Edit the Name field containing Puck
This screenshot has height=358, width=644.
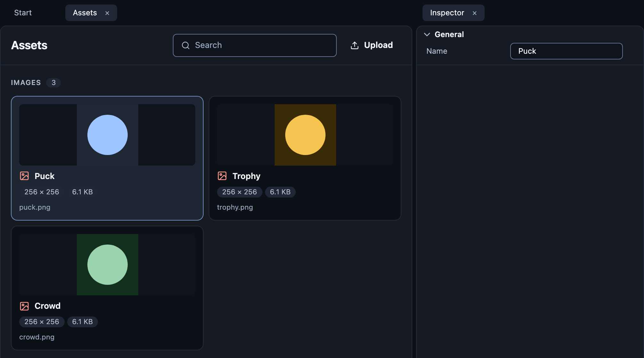[x=566, y=51]
